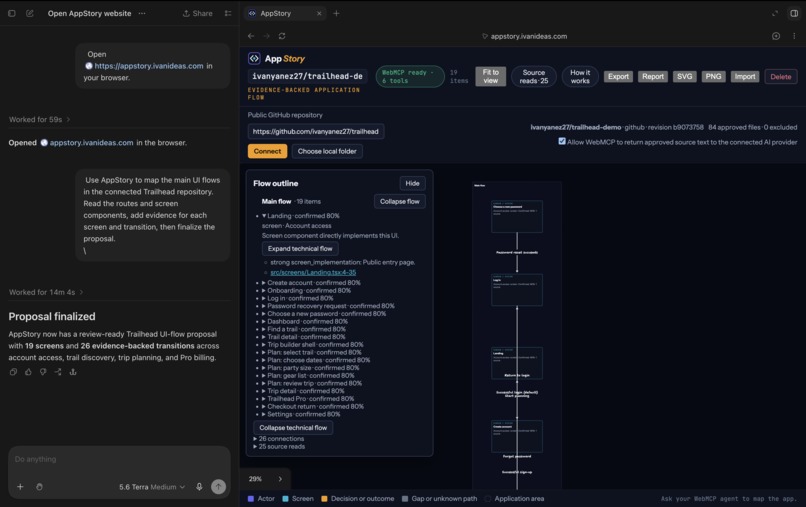Screen dimensions: 806x507
Task: Open the more options ellipsis beside the chat title
Action: click(142, 13)
